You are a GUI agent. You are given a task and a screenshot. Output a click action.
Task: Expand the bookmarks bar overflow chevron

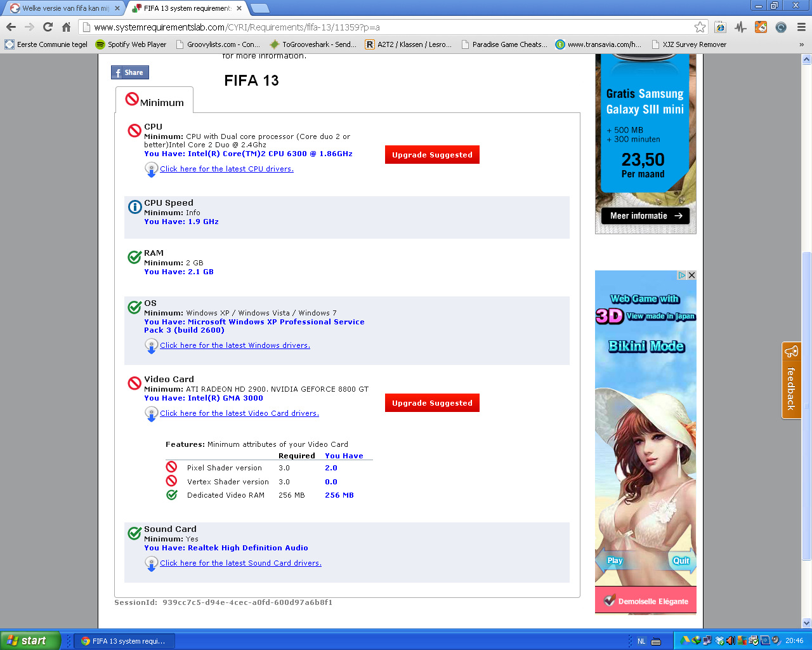click(x=801, y=44)
